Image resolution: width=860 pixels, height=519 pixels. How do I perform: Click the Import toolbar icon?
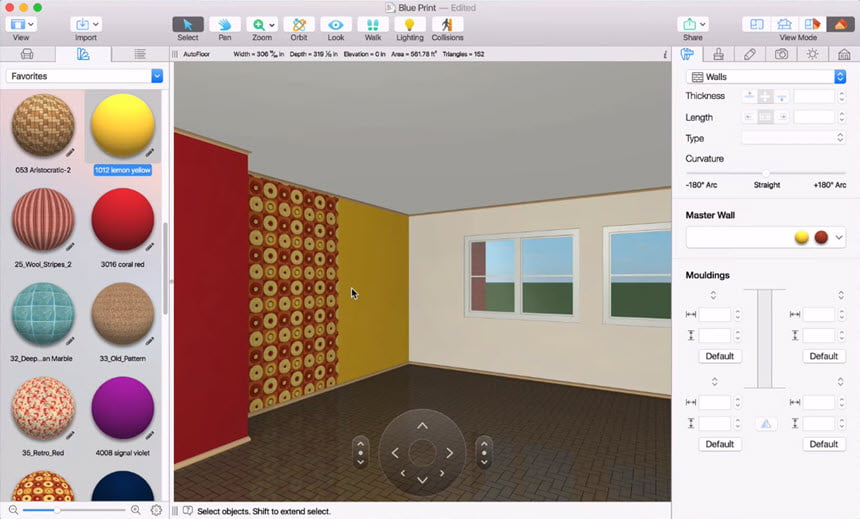pyautogui.click(x=82, y=25)
